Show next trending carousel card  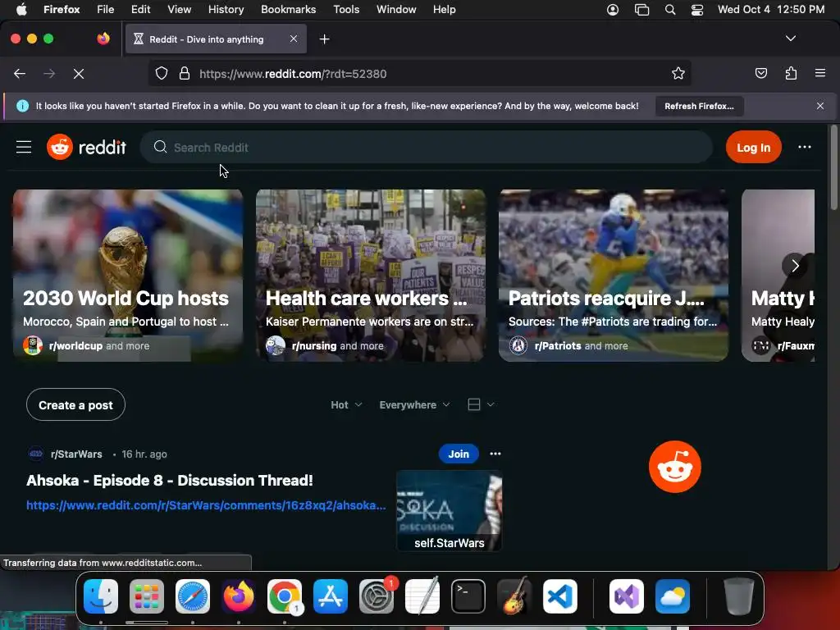pos(795,266)
